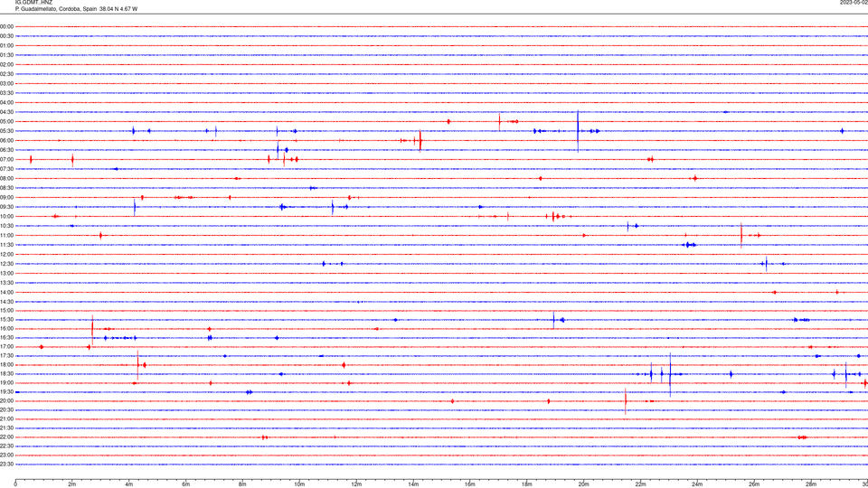The image size is (868, 488).
Task: Select the 04:00 trace time label
Action: (6, 102)
